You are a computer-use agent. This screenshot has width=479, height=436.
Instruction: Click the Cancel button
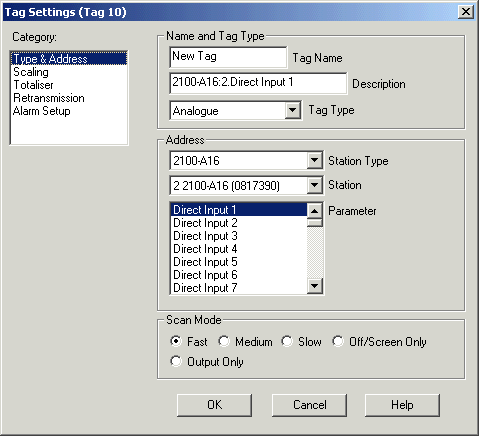tap(309, 405)
